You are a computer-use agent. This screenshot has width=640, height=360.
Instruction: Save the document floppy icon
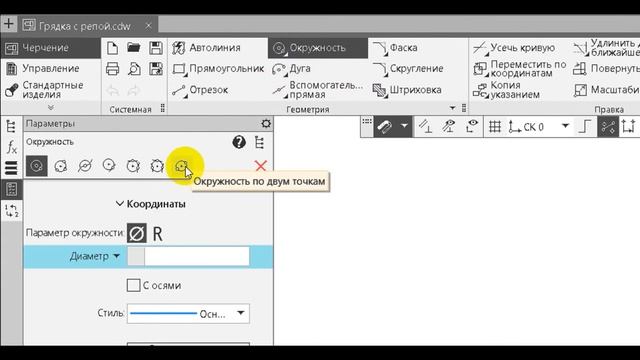coord(156,48)
